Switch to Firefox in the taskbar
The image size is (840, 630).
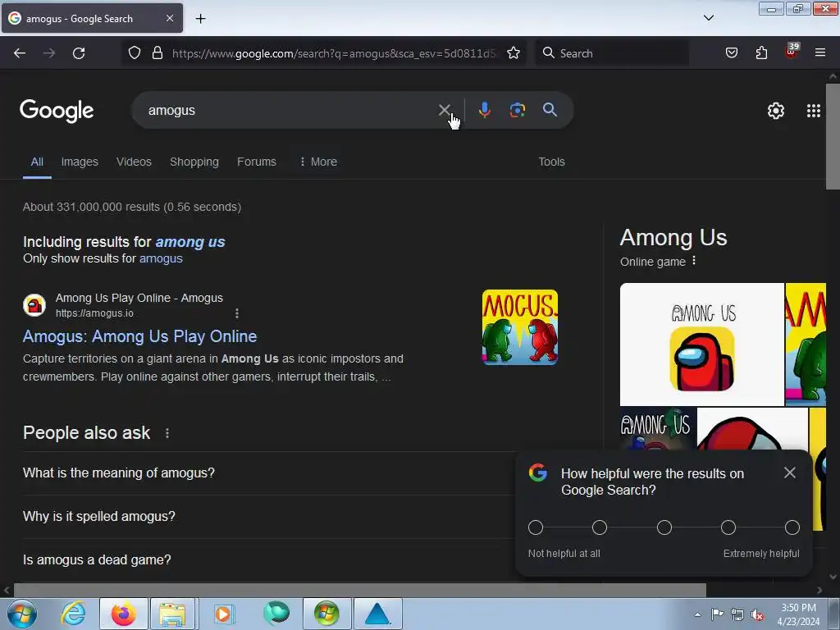(123, 614)
